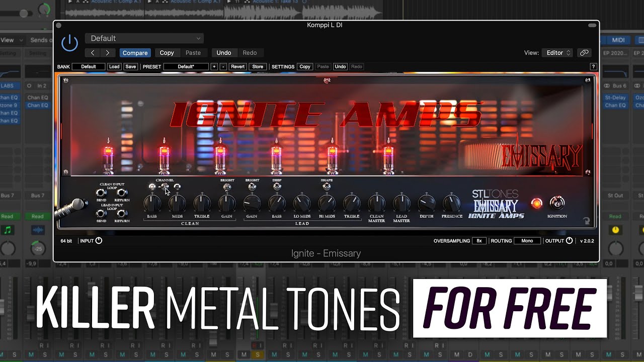This screenshot has height=362, width=644.
Task: Open the question mark help button
Action: pos(593,66)
